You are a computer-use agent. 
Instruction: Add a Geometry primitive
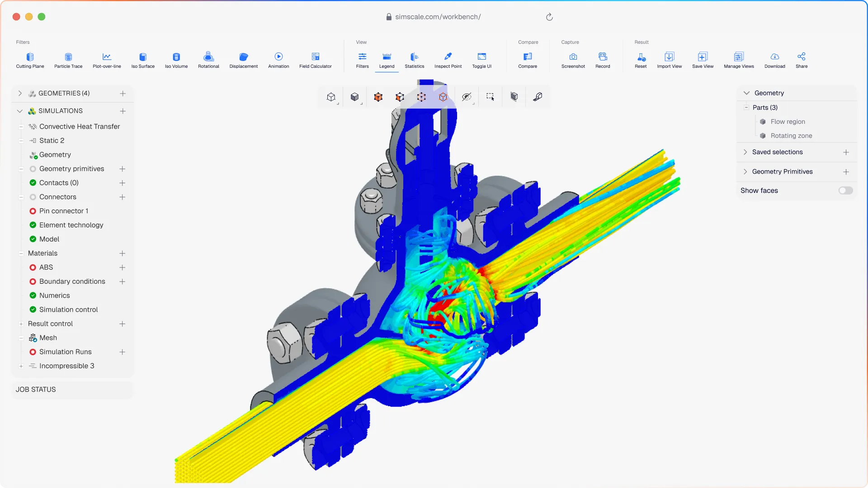(x=122, y=169)
